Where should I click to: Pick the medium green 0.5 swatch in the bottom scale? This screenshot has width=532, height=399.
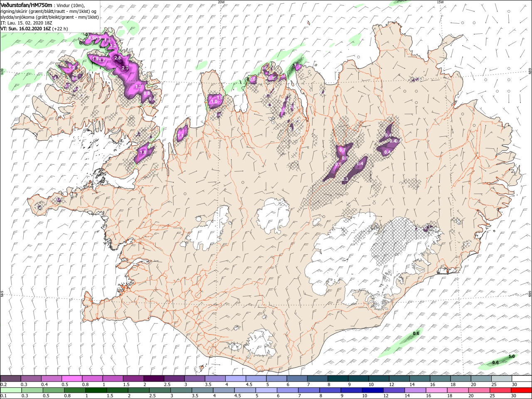tap(53, 390)
